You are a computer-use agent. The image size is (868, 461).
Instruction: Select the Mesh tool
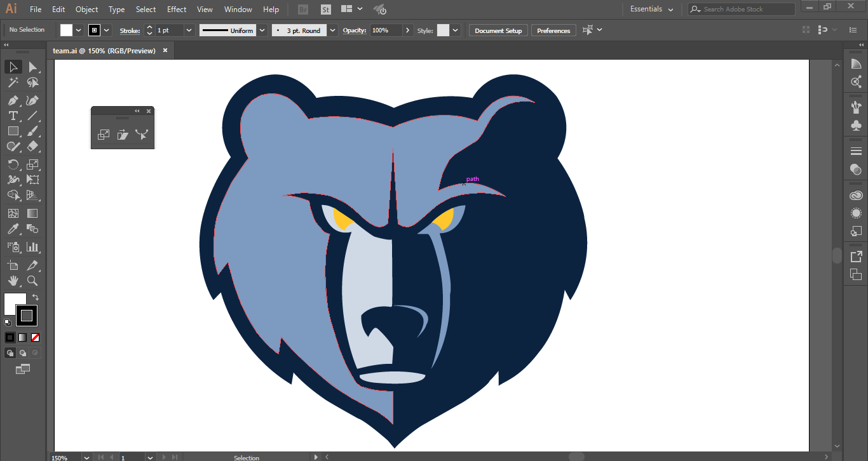13,213
